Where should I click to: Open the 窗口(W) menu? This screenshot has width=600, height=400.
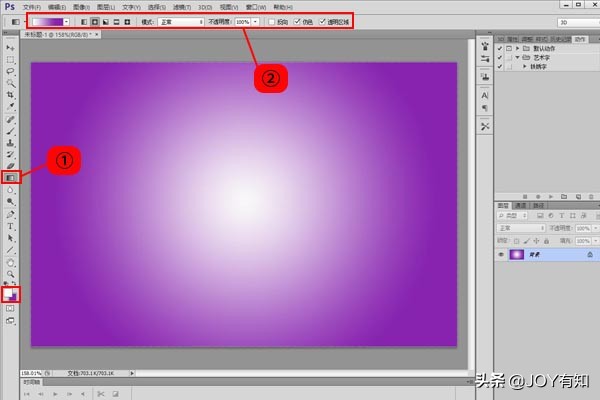click(x=256, y=7)
